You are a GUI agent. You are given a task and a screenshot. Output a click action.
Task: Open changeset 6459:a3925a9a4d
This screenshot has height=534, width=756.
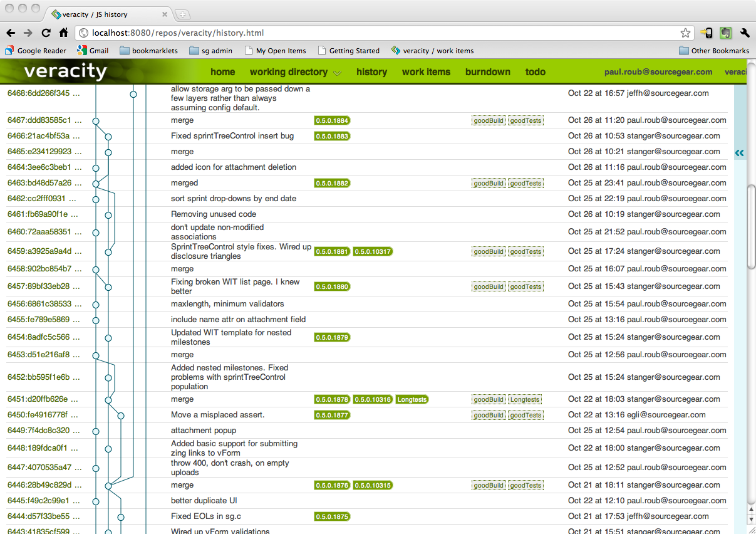tap(44, 252)
